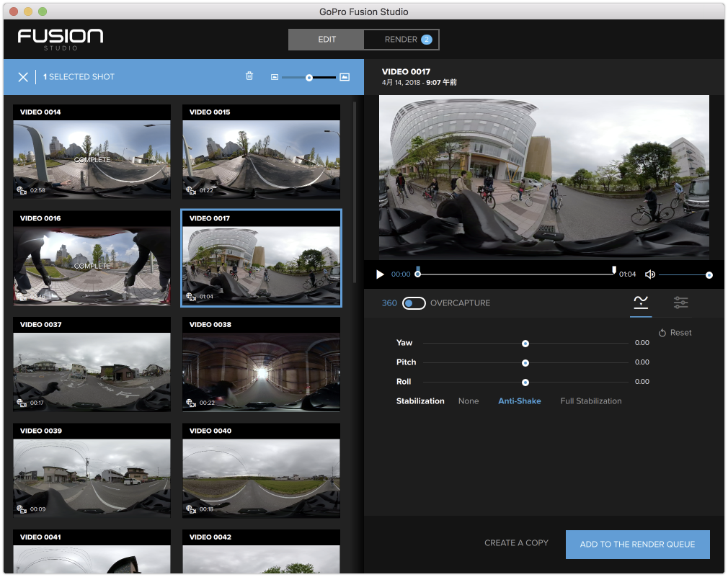Deselect shot with the X icon

click(23, 77)
